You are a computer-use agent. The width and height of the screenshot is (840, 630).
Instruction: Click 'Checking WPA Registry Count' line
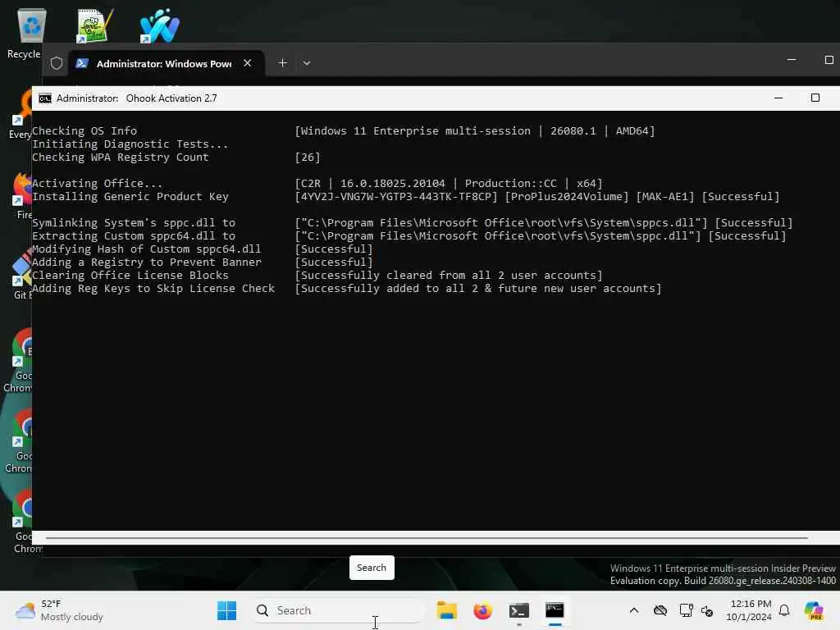[x=120, y=157]
